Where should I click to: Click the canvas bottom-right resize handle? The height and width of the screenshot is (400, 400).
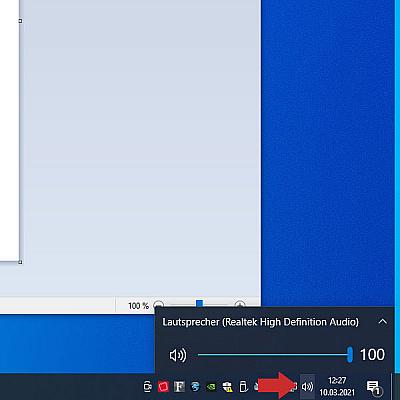click(20, 262)
